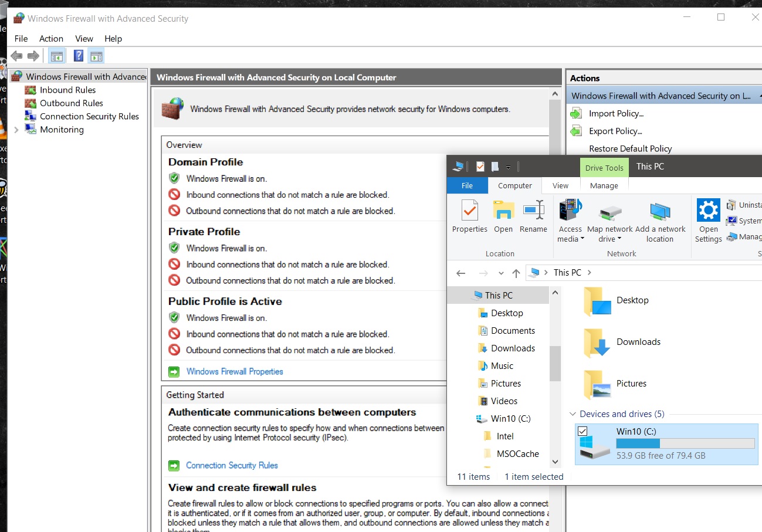
Task: Open the Customize Quick Access Toolbar dropdown
Action: pyautogui.click(x=508, y=167)
